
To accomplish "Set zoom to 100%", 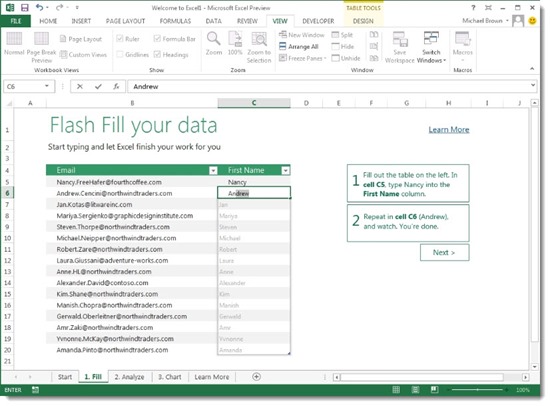I will tap(235, 44).
